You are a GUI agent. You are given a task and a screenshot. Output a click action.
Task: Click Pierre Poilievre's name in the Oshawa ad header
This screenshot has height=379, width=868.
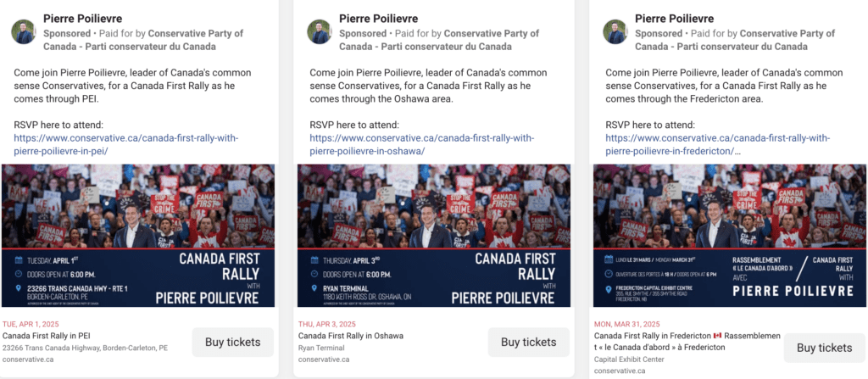pos(378,19)
